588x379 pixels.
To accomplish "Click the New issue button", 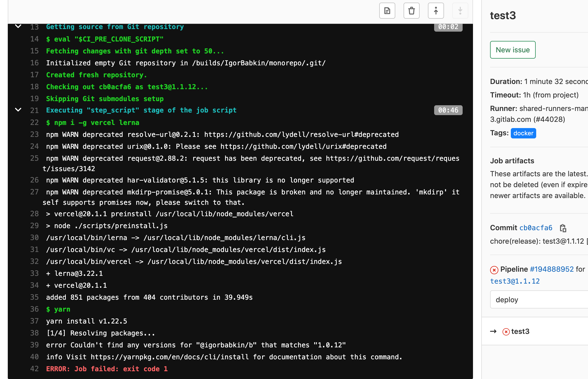I will point(512,50).
